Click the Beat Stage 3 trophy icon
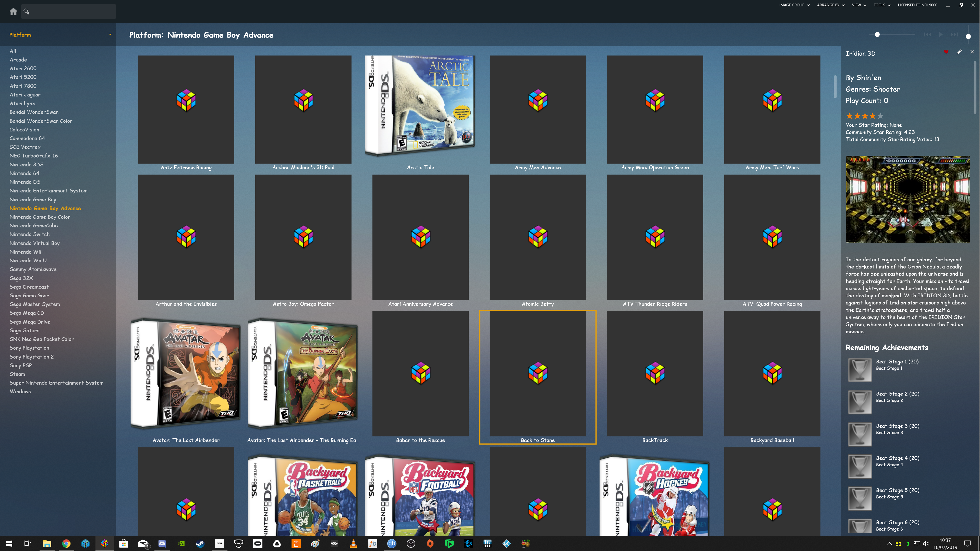Viewport: 980px width, 551px height. point(860,434)
